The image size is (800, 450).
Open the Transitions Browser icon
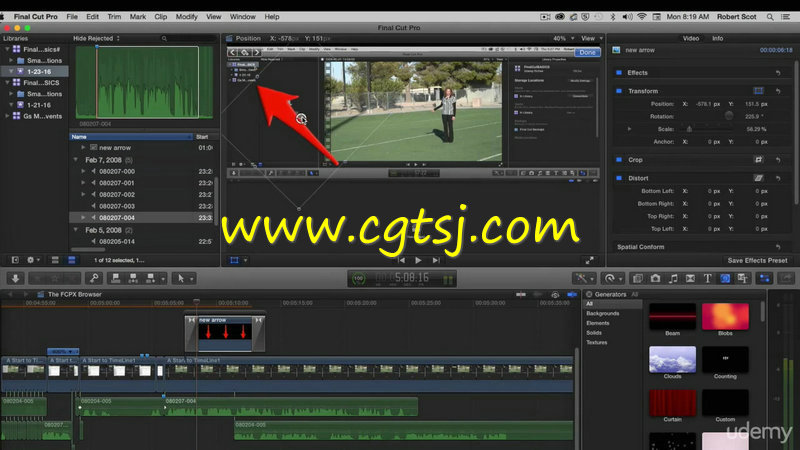(690, 278)
